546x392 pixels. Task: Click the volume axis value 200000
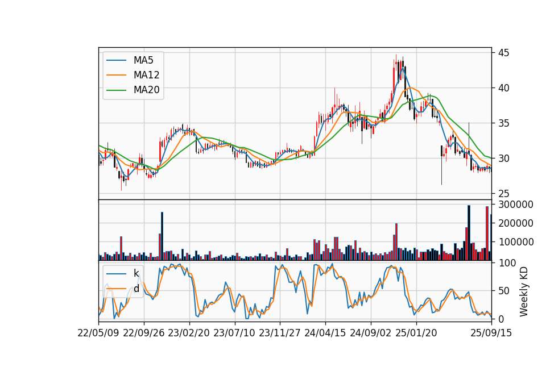pyautogui.click(x=516, y=223)
